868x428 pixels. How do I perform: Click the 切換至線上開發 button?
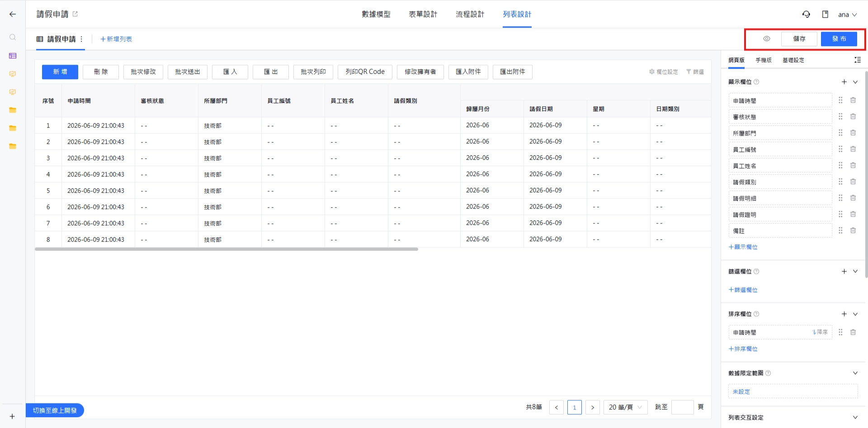tap(55, 410)
